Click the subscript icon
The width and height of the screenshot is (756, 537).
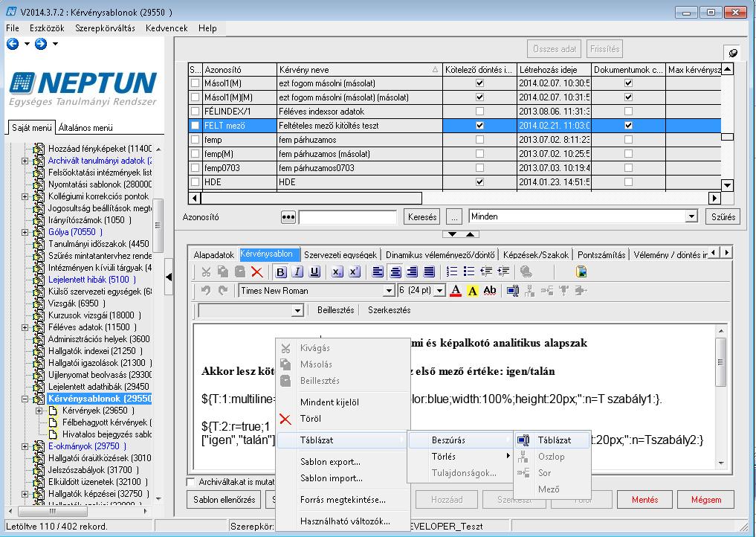point(337,272)
